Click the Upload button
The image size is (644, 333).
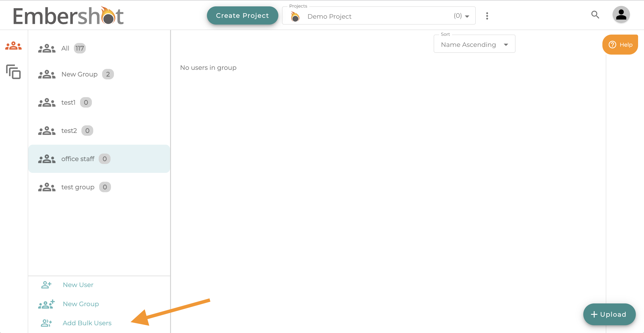point(609,314)
